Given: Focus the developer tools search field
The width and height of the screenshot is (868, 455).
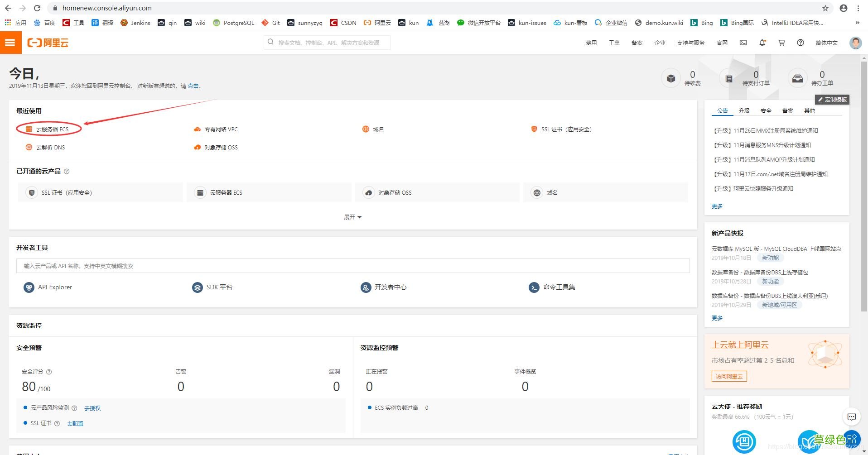Looking at the screenshot, I should coord(353,266).
